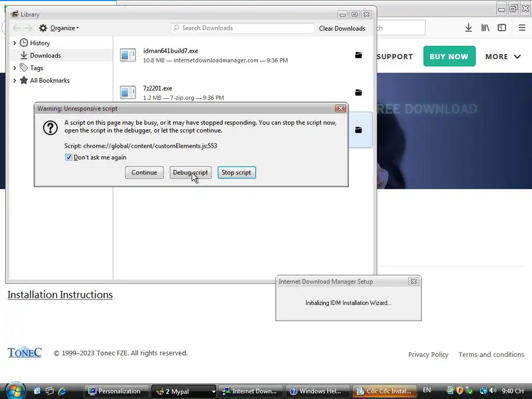Click the BUY NOW button
Image resolution: width=532 pixels, height=399 pixels.
[449, 56]
